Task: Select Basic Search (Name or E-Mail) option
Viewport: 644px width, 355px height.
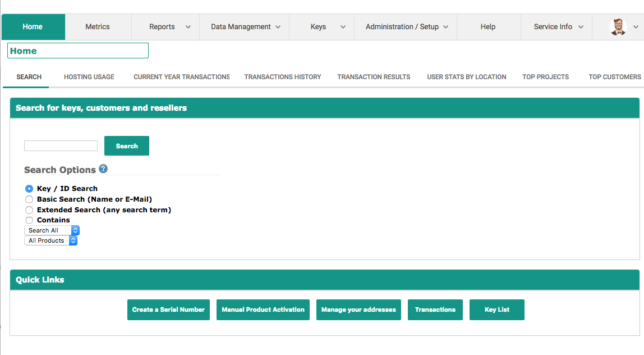Action: pyautogui.click(x=29, y=199)
